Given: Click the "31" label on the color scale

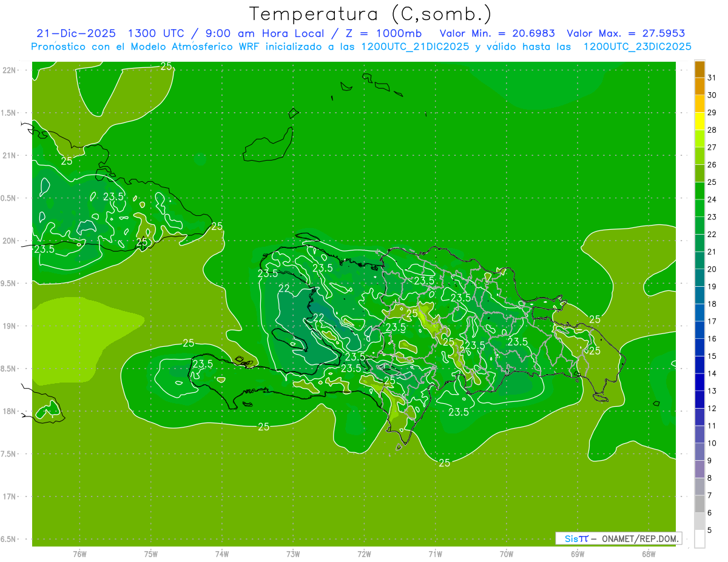Looking at the screenshot, I should pos(712,78).
